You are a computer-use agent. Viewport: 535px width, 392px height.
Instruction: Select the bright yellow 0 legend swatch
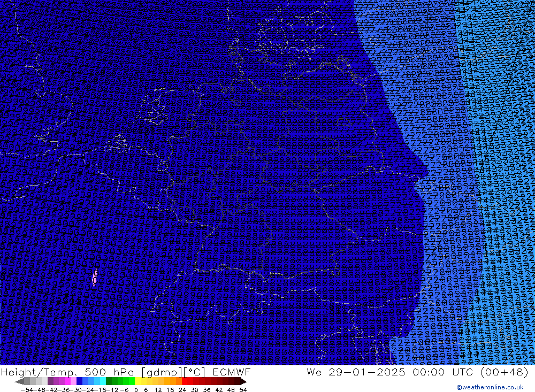pyautogui.click(x=137, y=381)
